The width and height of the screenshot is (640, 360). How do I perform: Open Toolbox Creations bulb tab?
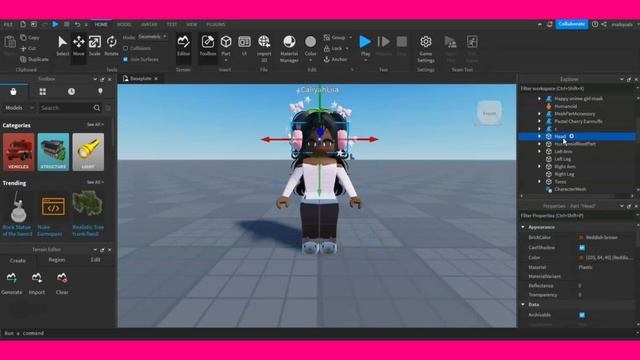pos(100,92)
